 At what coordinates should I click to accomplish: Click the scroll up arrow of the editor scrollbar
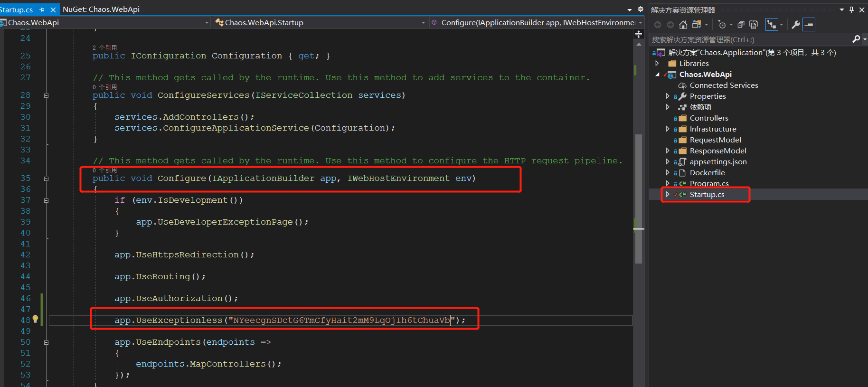(x=639, y=44)
